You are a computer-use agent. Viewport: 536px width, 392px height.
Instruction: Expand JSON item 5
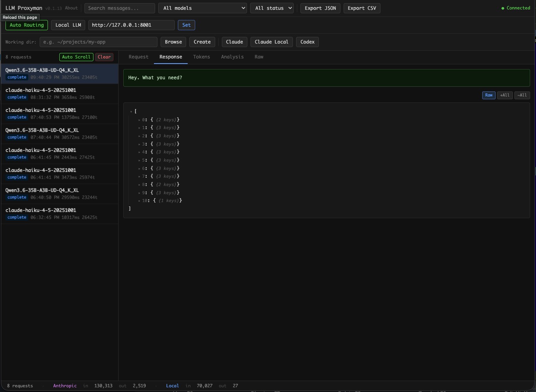[139, 160]
